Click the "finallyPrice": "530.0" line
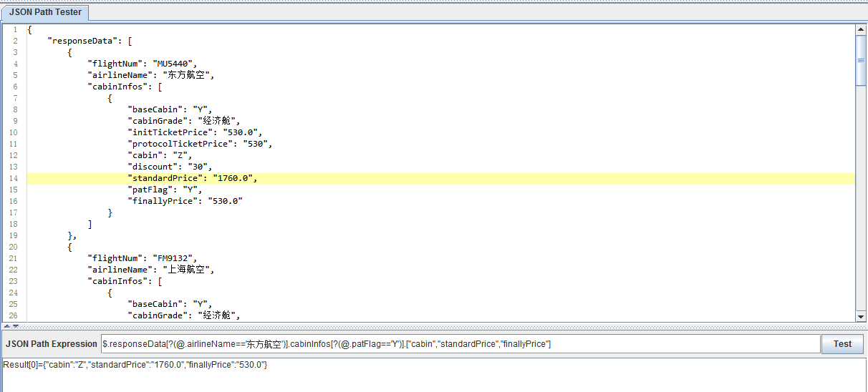868x392 pixels. pos(185,201)
